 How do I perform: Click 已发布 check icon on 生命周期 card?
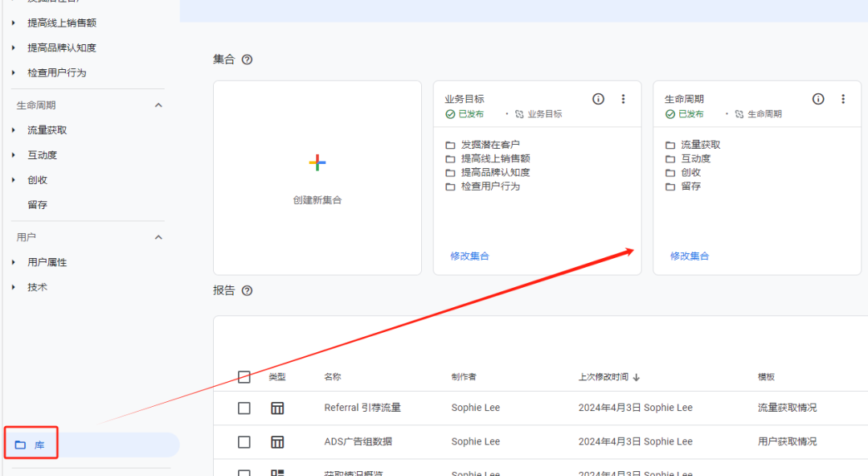pyautogui.click(x=669, y=114)
